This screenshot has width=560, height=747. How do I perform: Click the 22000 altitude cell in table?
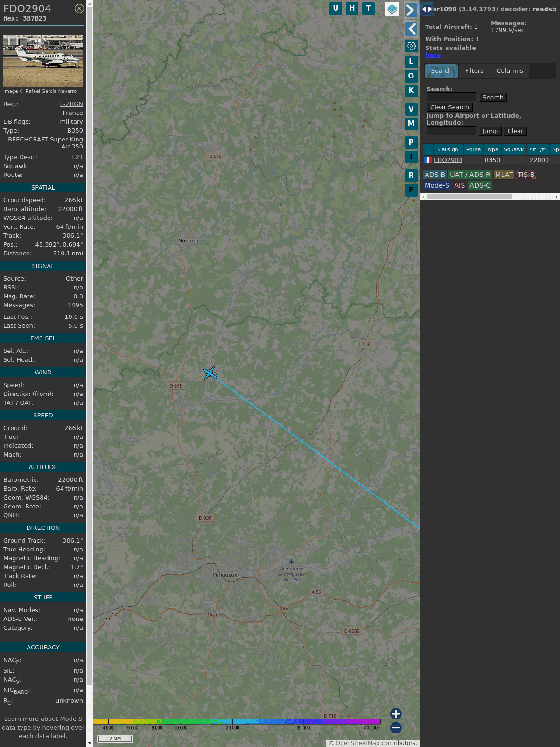[x=539, y=160]
